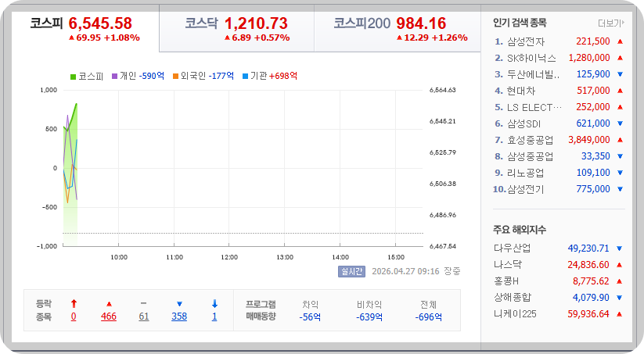This screenshot has width=644, height=354.
Task: Open the 더보기 link for popular stocks
Action: [610, 23]
